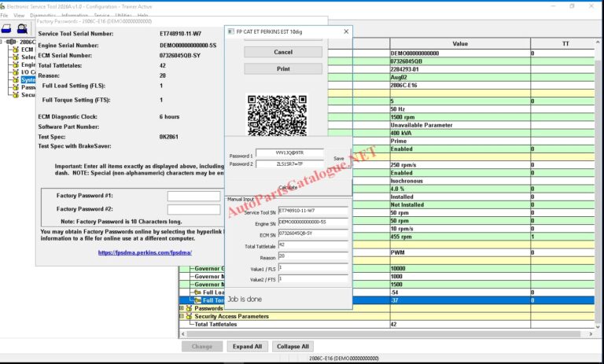Open the View menu
604x364 pixels.
click(19, 16)
